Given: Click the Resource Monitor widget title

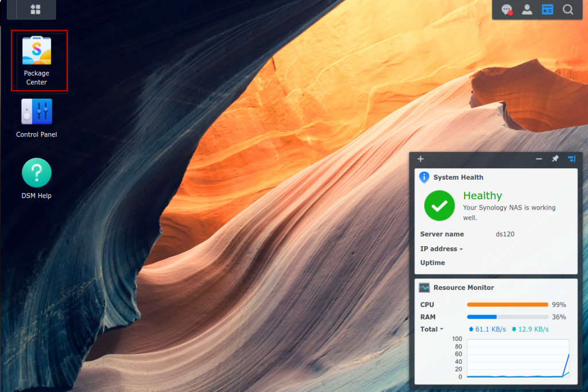Looking at the screenshot, I should 463,288.
